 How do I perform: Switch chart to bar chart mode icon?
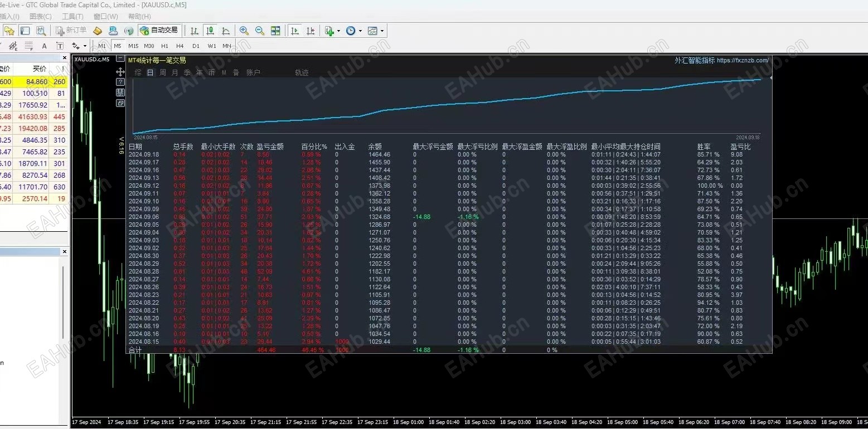[195, 31]
